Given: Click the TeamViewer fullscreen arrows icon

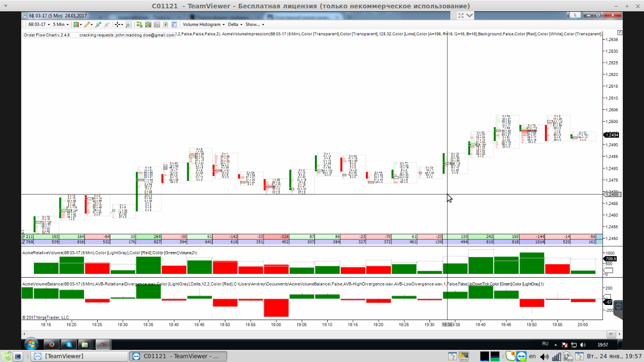Looking at the screenshot, I should pyautogui.click(x=461, y=15).
